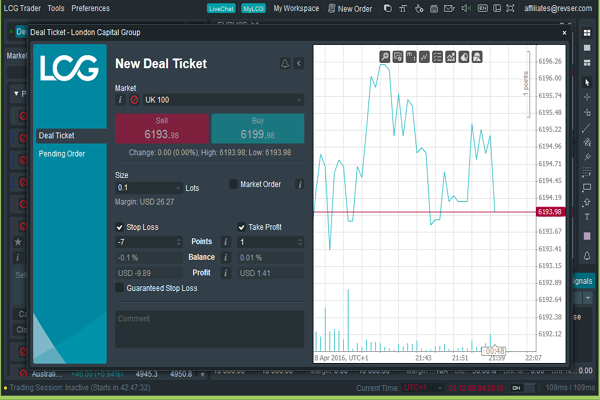
Task: Enable the Market Order checkbox
Action: click(233, 184)
